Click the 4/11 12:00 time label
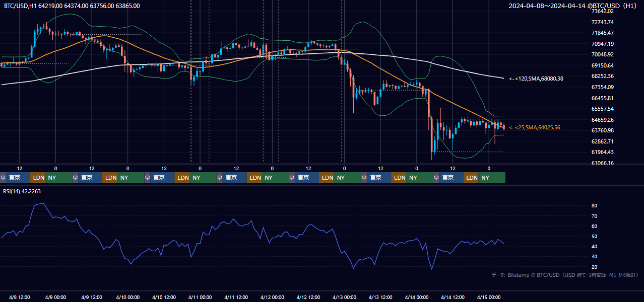This screenshot has height=302, width=644. click(236, 297)
